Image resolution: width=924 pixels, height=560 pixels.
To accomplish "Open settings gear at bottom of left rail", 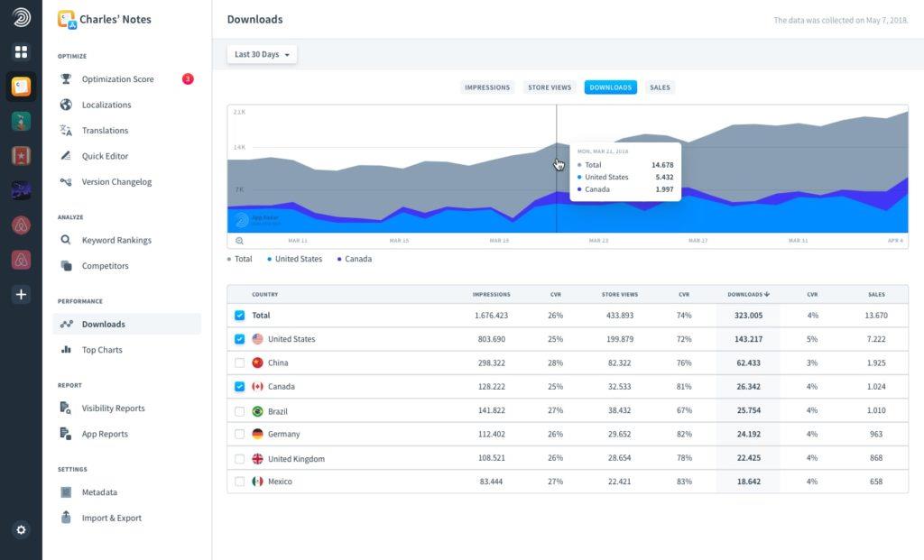I will 21,529.
